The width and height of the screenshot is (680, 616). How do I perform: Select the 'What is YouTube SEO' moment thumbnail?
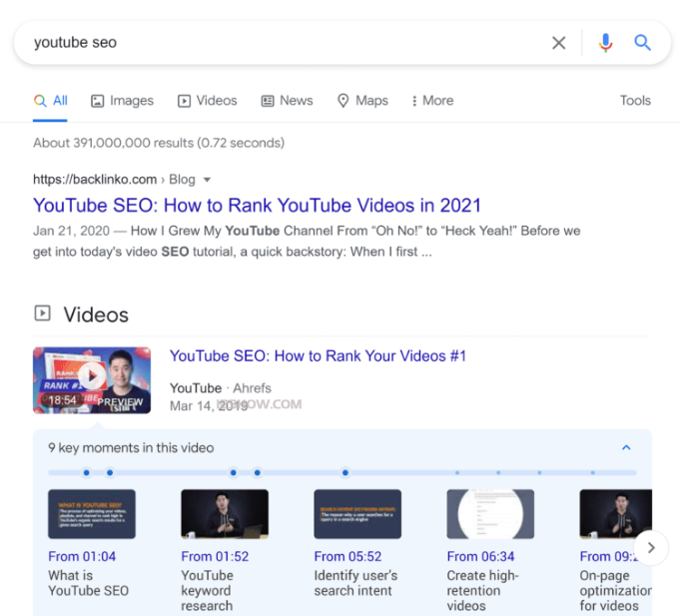click(92, 514)
